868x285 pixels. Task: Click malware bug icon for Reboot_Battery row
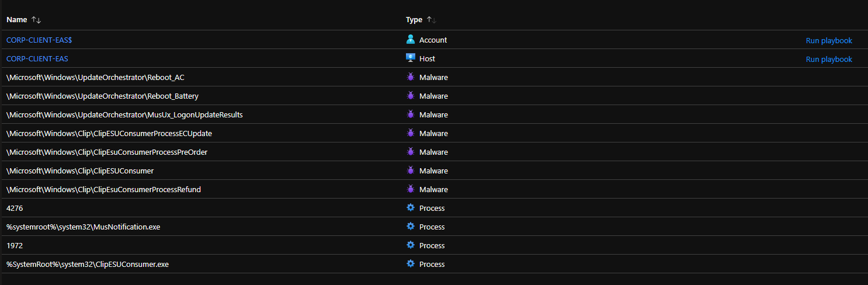coord(411,96)
